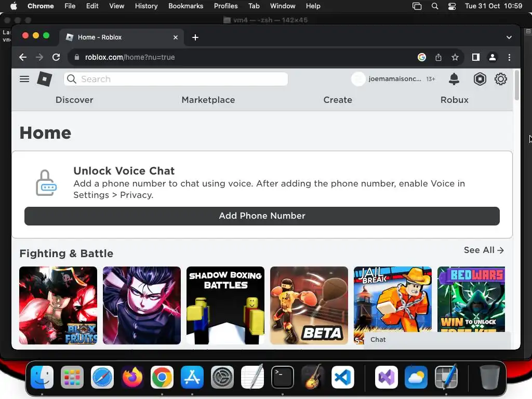Open the Roblox settings gear icon
The image size is (532, 399).
click(x=500, y=79)
